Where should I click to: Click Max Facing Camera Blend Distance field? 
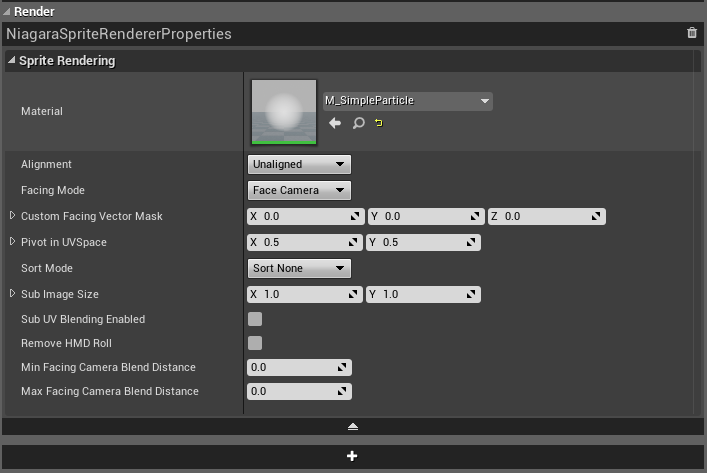[x=299, y=391]
